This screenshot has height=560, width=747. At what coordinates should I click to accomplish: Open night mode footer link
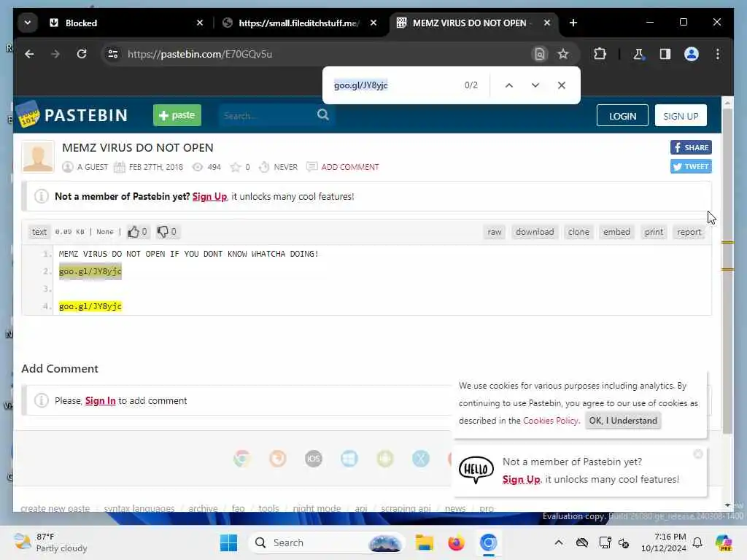pos(317,508)
